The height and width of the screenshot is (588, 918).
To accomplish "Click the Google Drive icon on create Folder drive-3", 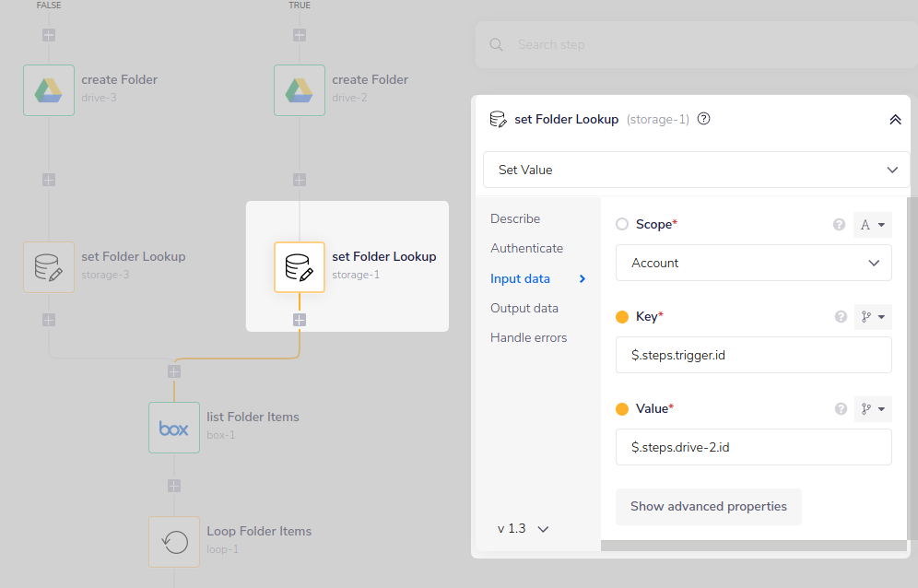I will pyautogui.click(x=48, y=89).
